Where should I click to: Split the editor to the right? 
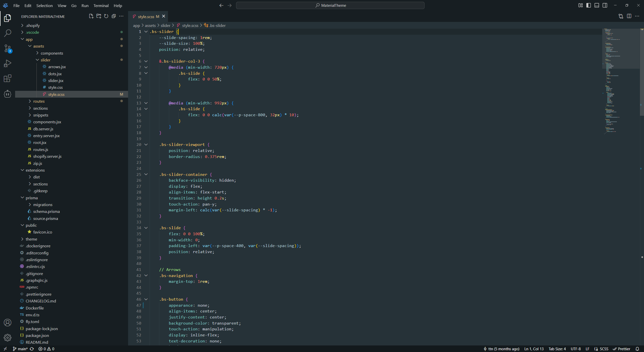(629, 16)
